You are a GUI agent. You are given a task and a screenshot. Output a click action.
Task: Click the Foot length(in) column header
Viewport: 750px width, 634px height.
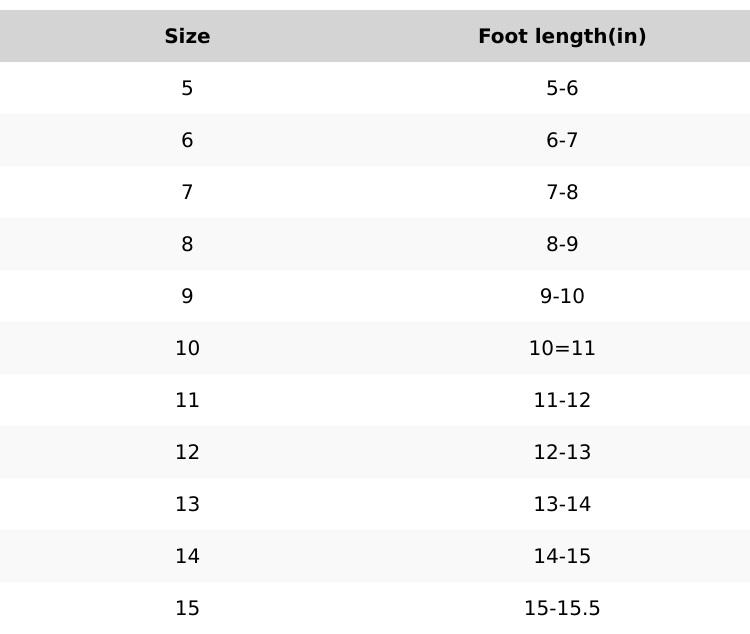pos(562,37)
